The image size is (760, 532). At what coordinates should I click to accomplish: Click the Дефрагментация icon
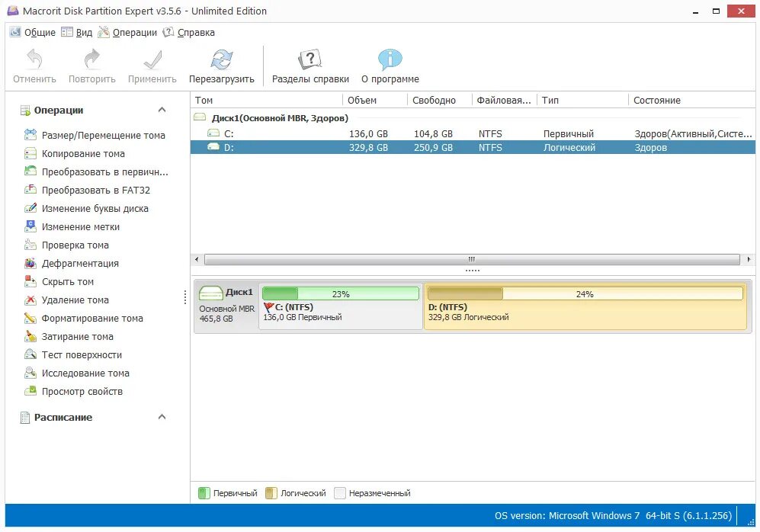click(30, 263)
